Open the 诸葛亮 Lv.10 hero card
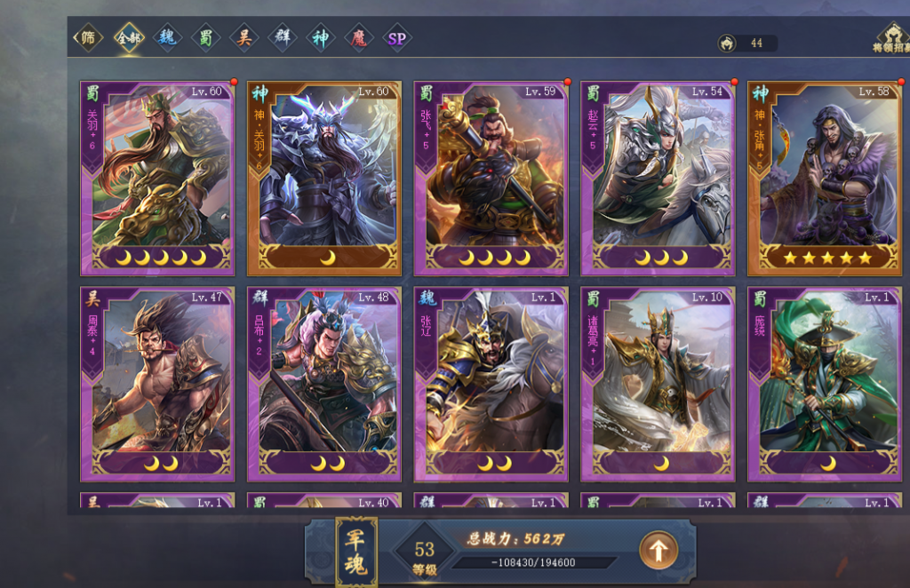 pyautogui.click(x=659, y=384)
